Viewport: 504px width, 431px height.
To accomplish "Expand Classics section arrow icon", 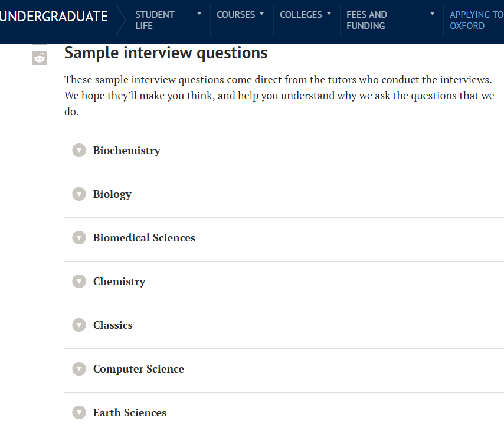I will (79, 325).
